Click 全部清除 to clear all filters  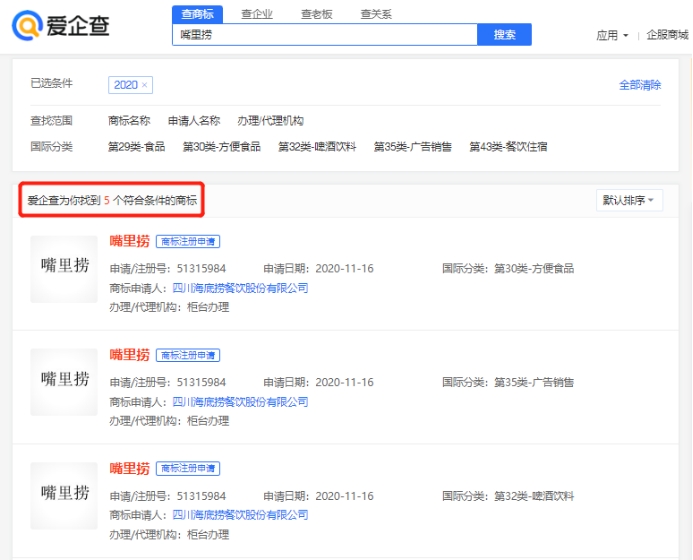point(640,85)
